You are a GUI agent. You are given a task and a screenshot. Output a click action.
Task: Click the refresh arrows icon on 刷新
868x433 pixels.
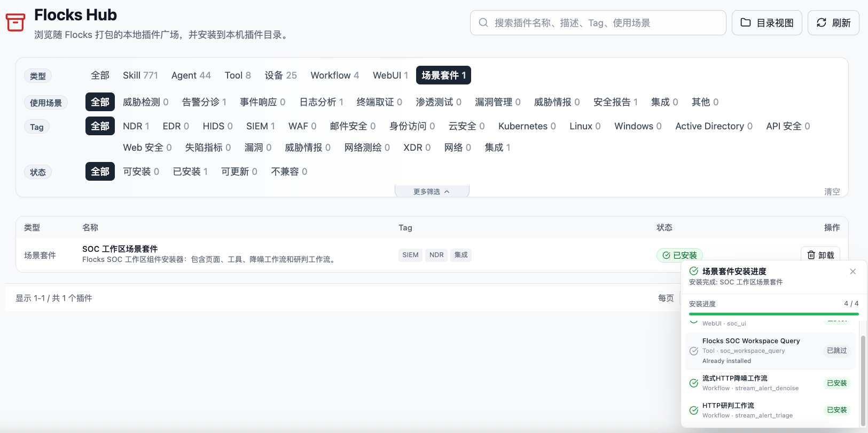822,22
